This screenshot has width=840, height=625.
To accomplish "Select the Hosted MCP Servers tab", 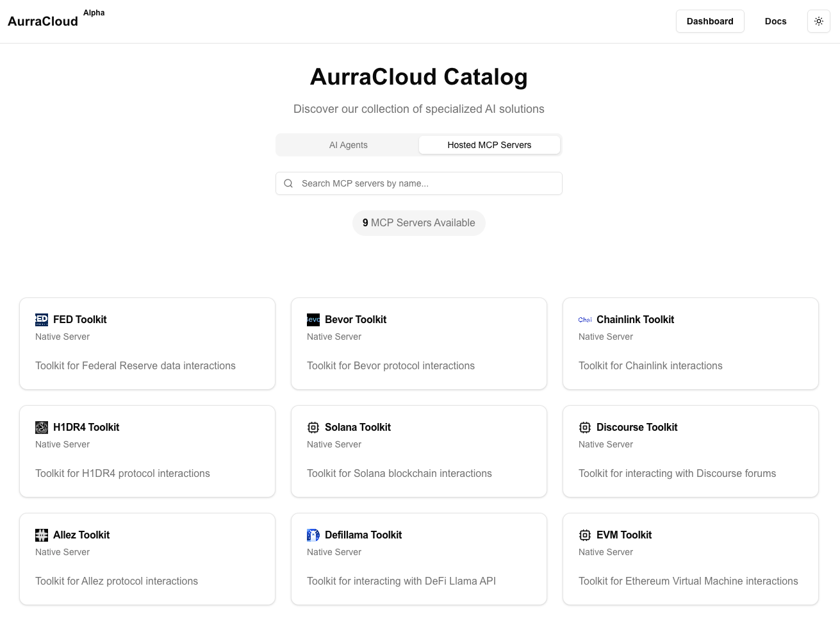I will pos(490,145).
